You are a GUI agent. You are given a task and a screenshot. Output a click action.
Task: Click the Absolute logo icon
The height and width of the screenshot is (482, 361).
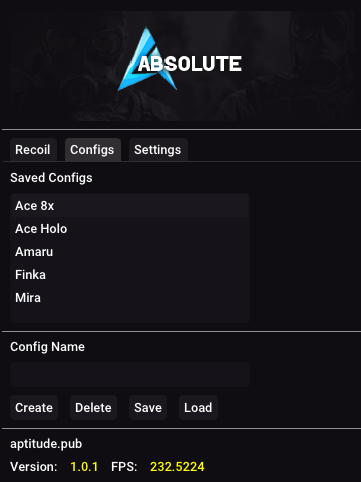pyautogui.click(x=147, y=60)
